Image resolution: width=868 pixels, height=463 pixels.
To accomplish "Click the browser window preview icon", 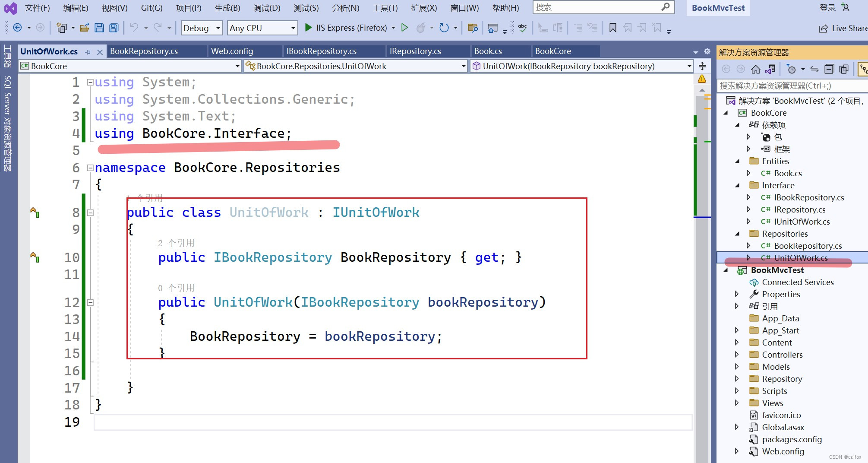I will click(493, 28).
